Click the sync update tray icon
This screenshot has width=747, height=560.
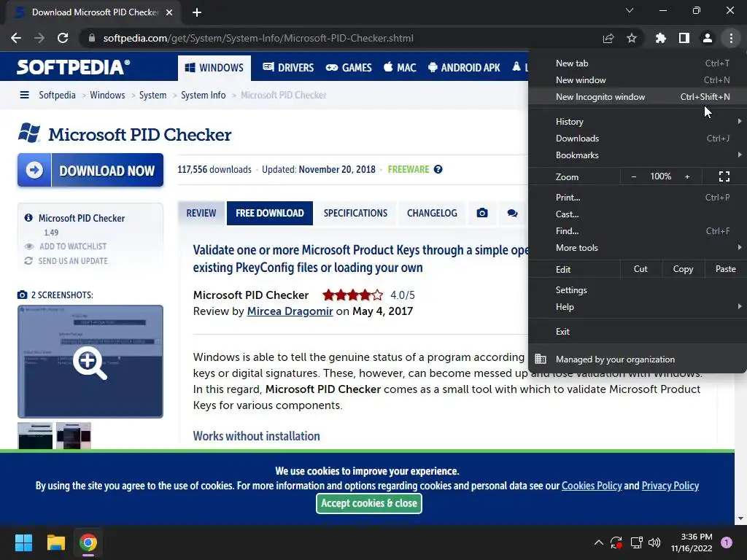click(x=616, y=542)
